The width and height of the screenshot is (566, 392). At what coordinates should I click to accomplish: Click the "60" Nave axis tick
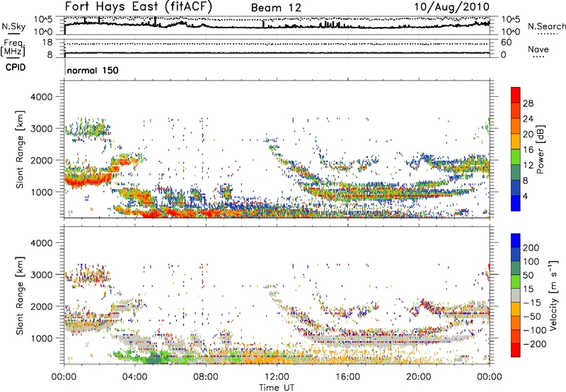point(507,42)
